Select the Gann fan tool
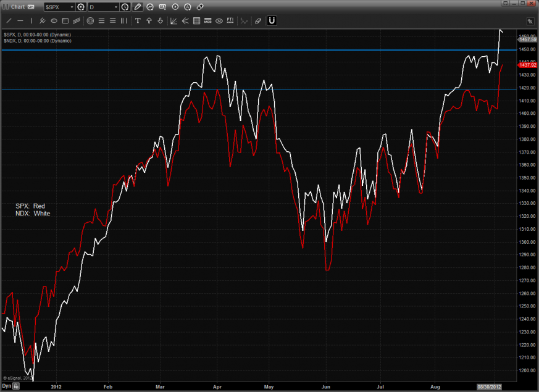The height and width of the screenshot is (392, 539). (174, 21)
